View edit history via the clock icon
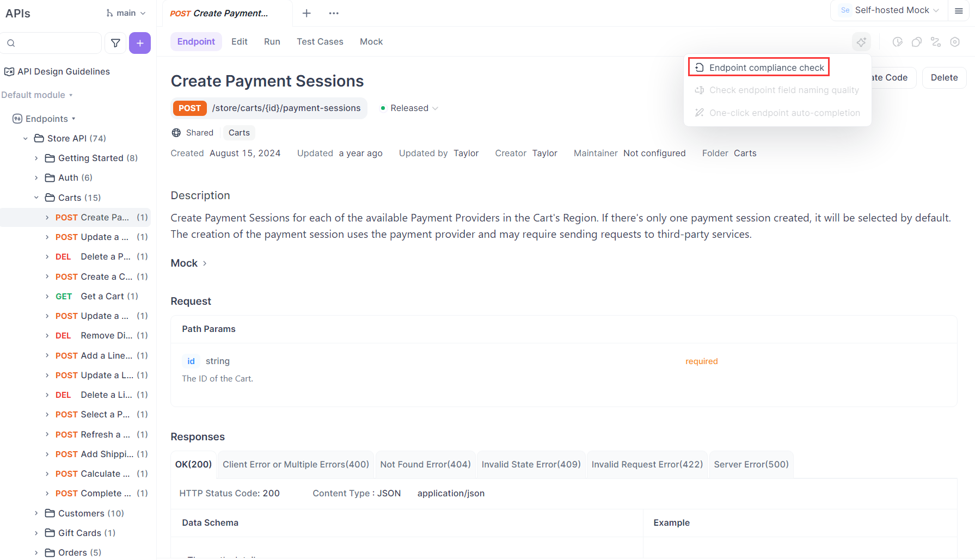Image resolution: width=975 pixels, height=560 pixels. [x=898, y=42]
